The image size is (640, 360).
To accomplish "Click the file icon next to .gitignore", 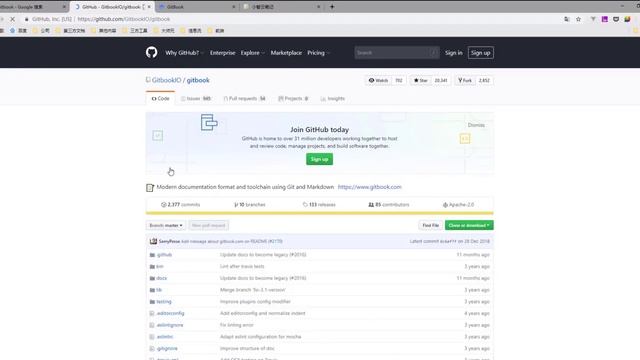I will (152, 349).
